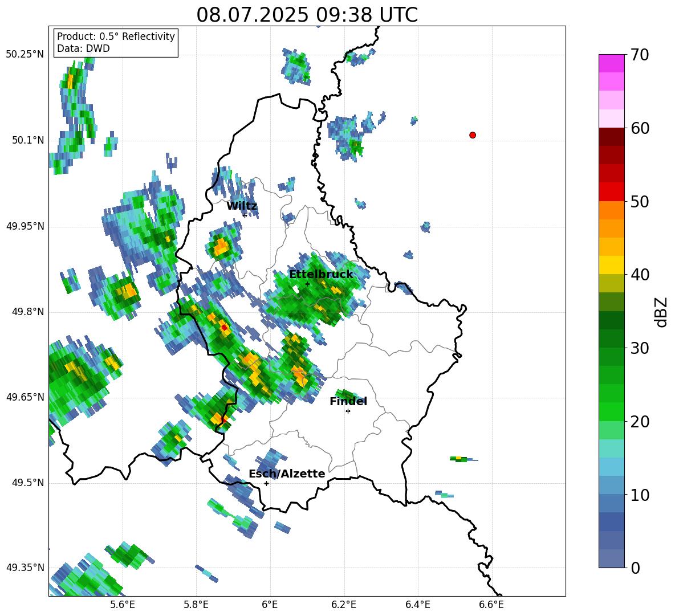Click the red radar site marker dot
The image size is (675, 616).
[472, 135]
